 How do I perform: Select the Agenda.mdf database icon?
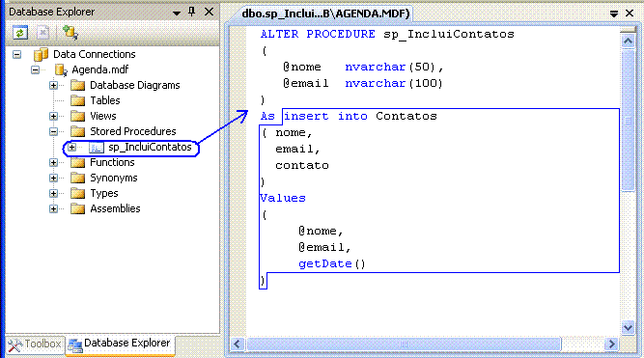click(x=61, y=69)
